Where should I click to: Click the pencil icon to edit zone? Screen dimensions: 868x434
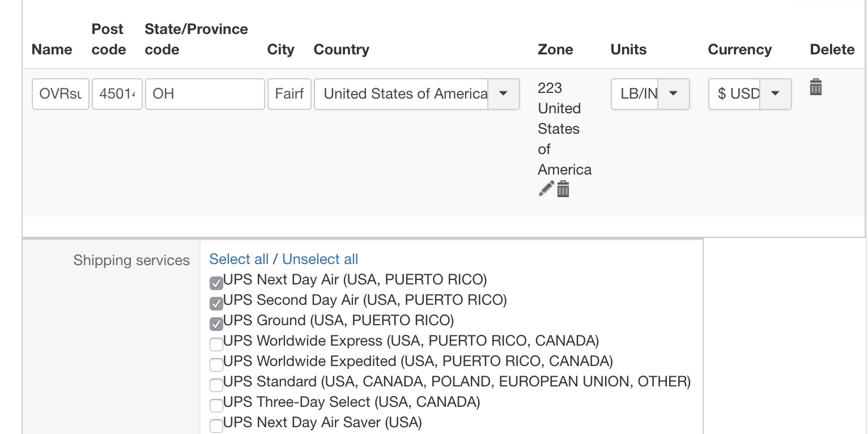tap(546, 189)
